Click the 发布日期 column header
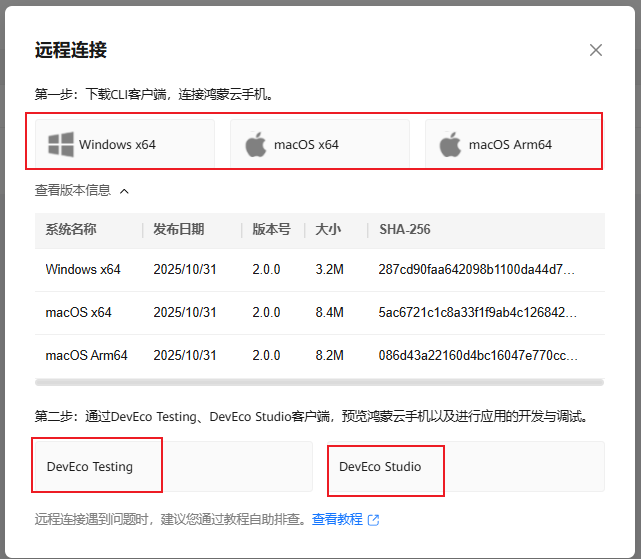641x559 pixels. pyautogui.click(x=179, y=229)
